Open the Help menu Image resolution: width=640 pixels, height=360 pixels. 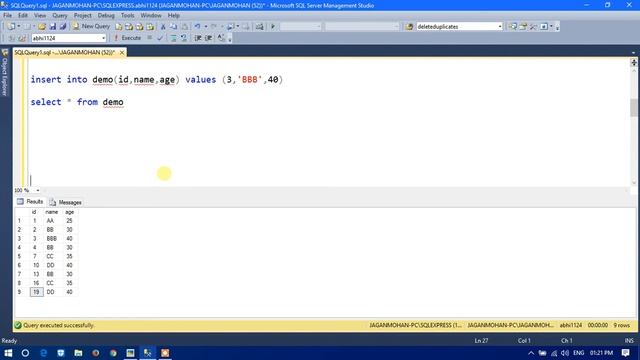pyautogui.click(x=173, y=16)
